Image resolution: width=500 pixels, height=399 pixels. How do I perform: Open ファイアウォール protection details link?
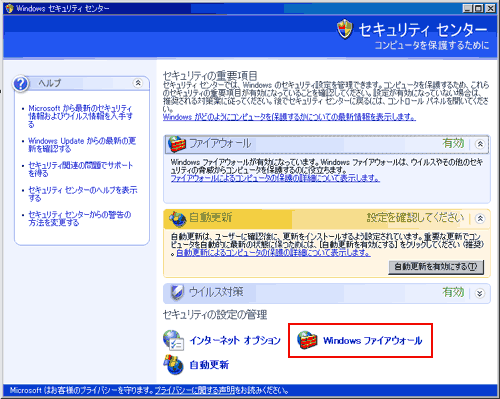coord(275,178)
